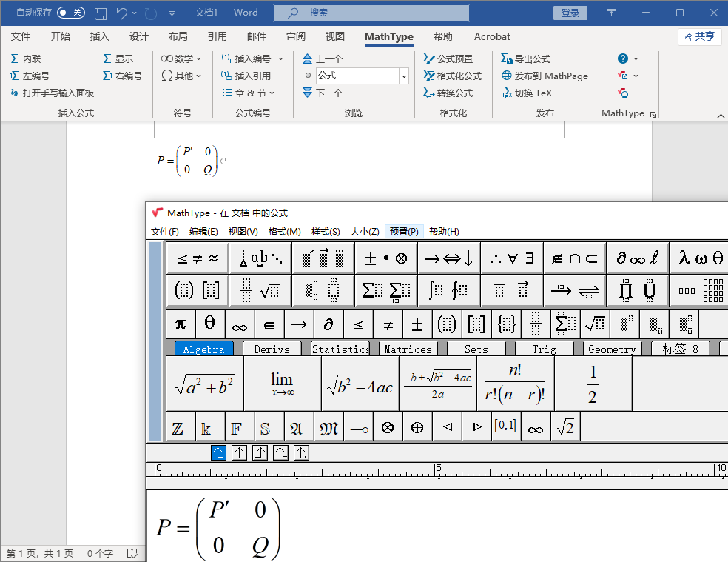Click 导出公式 export equations

point(525,58)
